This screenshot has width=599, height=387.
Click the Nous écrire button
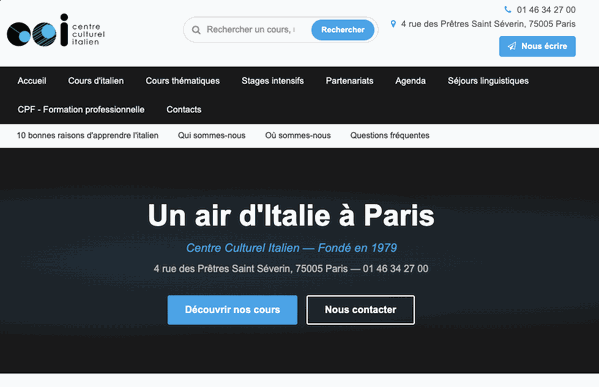tap(537, 46)
